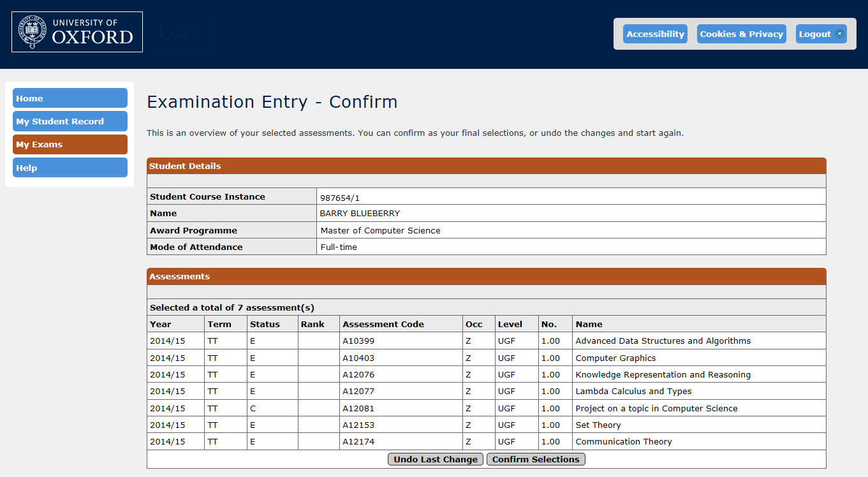Go to Home in the sidebar
The height and width of the screenshot is (477, 868).
[x=70, y=98]
